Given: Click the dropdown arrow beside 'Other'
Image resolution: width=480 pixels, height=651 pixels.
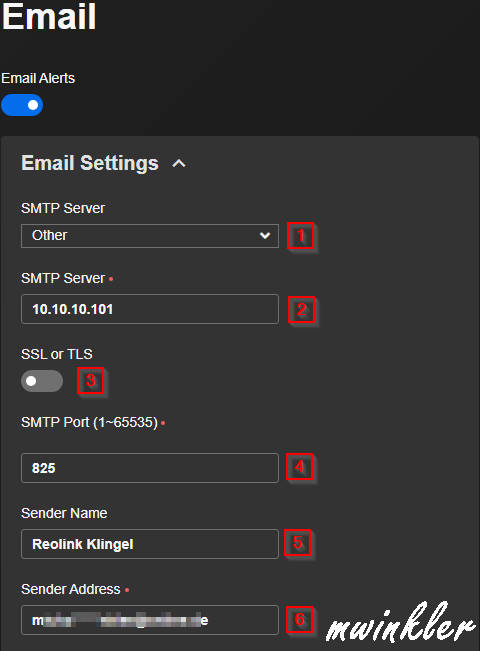Looking at the screenshot, I should click(265, 235).
